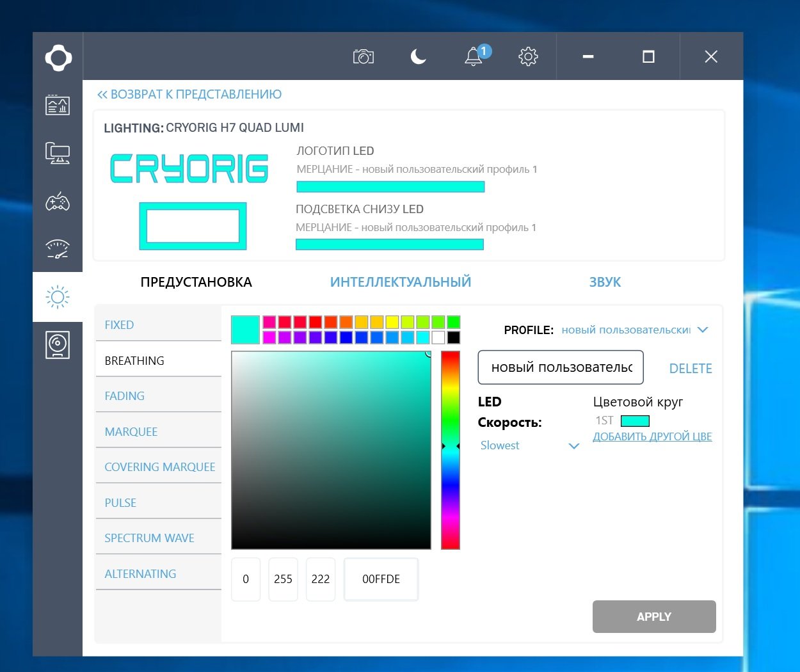800x672 pixels.
Task: Click the profile name text field
Action: tap(561, 367)
